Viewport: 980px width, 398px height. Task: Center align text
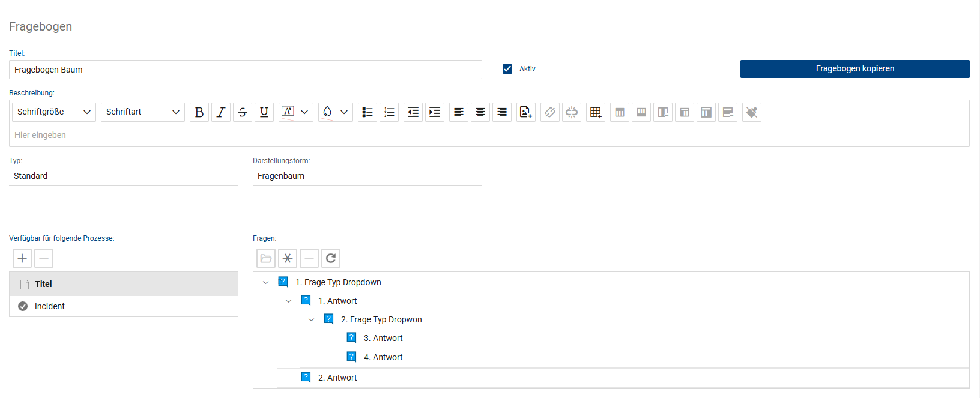[480, 112]
